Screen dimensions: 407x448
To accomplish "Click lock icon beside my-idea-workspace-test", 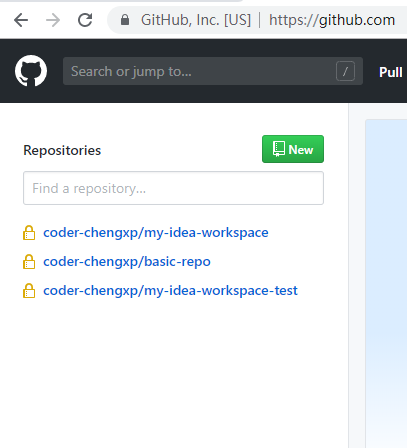I will (29, 291).
